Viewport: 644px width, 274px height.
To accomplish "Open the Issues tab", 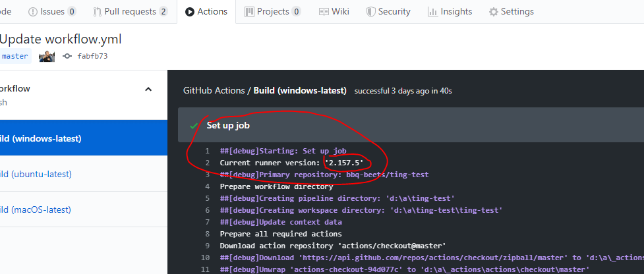I will point(52,11).
